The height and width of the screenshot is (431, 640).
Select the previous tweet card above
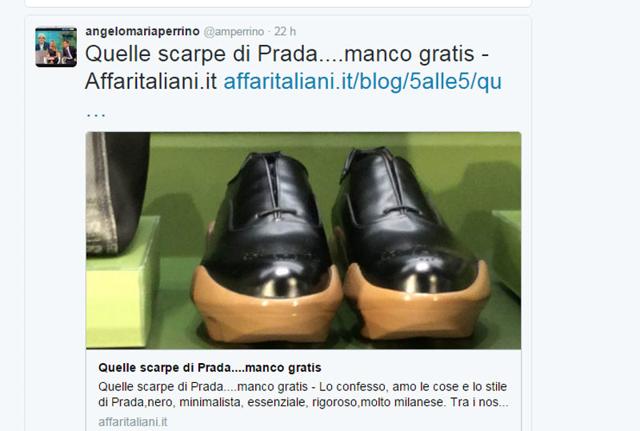[278, 3]
